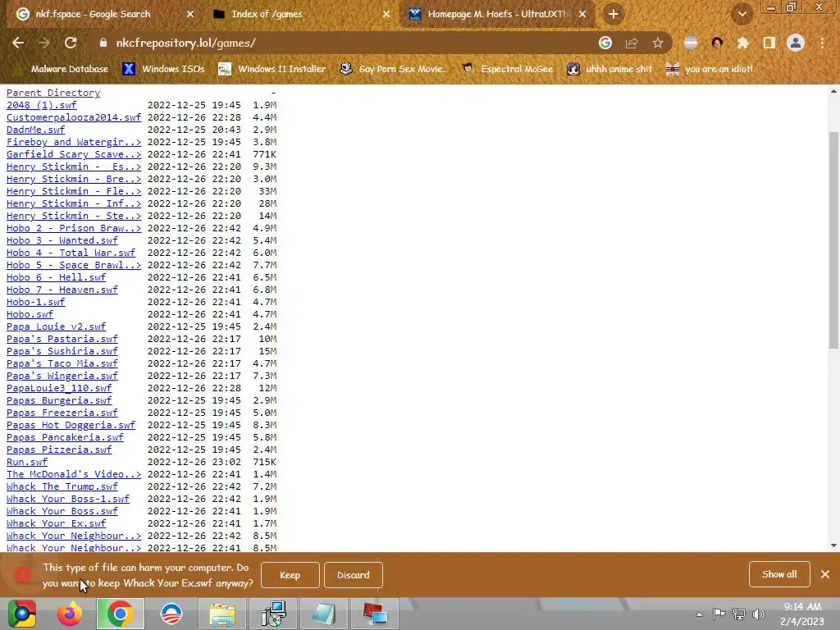Click Papa Louie v2.swf link
The height and width of the screenshot is (630, 840).
[x=56, y=326]
